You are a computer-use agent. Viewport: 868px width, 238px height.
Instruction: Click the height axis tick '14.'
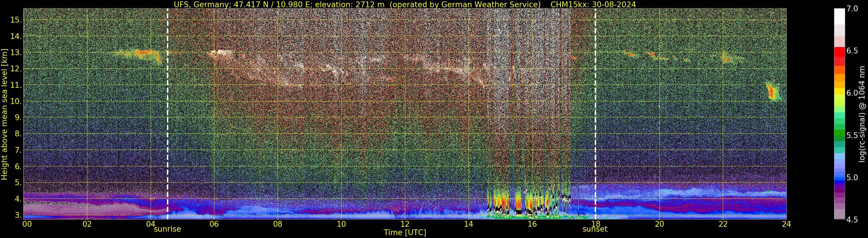16,36
